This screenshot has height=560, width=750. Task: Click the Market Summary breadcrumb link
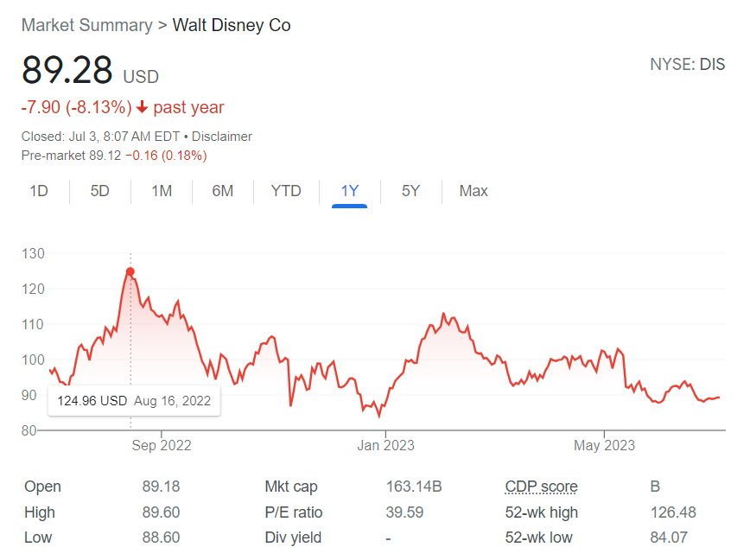tap(86, 25)
